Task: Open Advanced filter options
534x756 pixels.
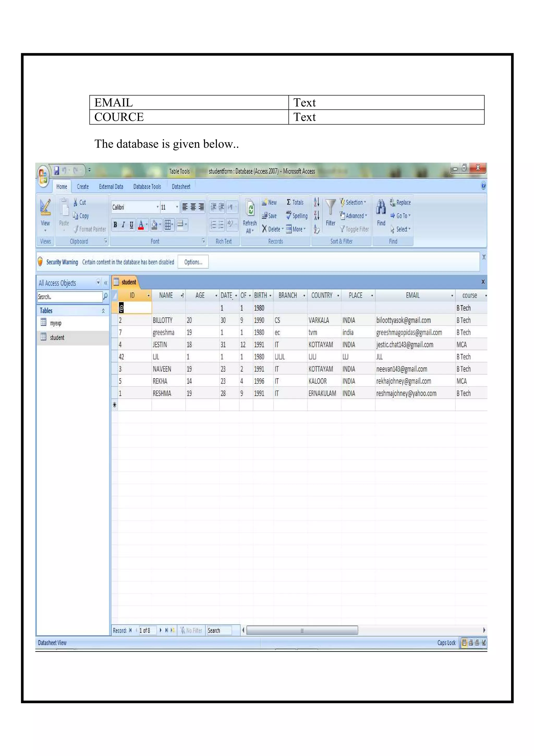Action: point(354,216)
